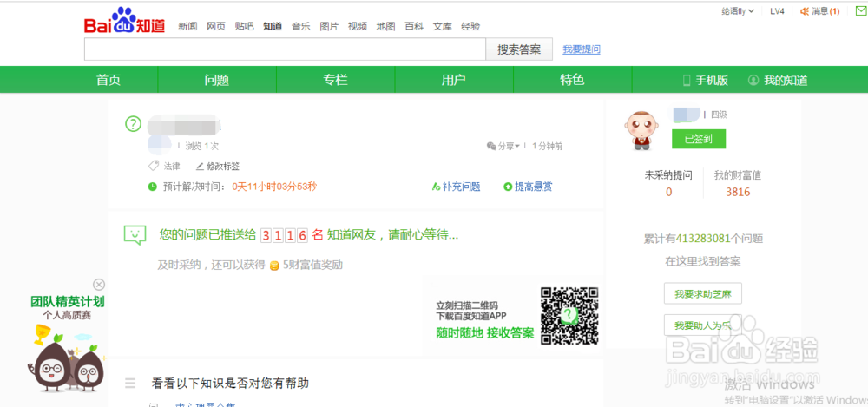
Task: Open the mail envelope icon at top right
Action: tap(859, 10)
